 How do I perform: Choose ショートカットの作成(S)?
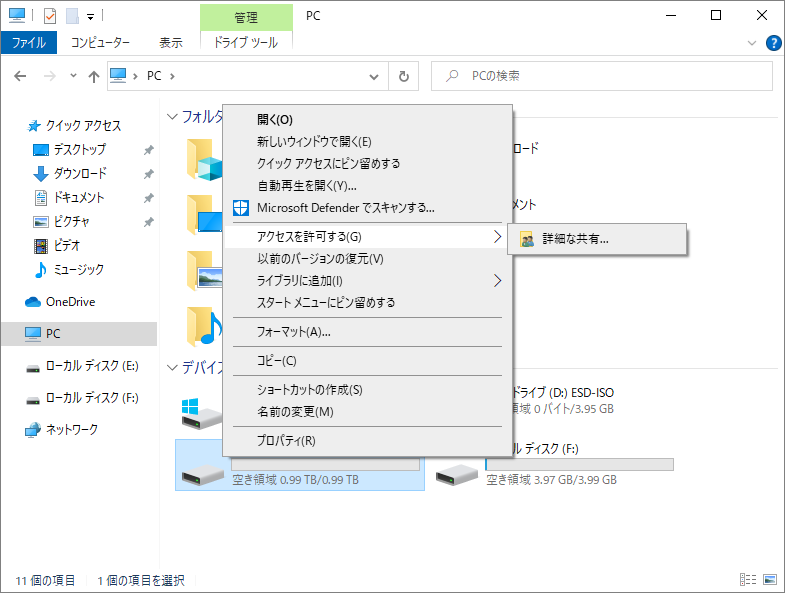tap(367, 390)
